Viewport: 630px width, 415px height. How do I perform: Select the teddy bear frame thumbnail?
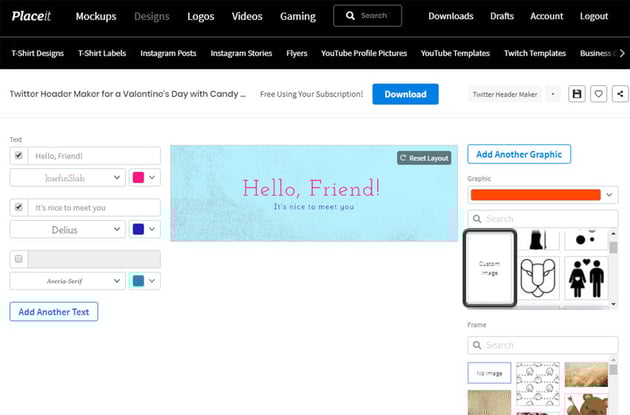pyautogui.click(x=586, y=404)
